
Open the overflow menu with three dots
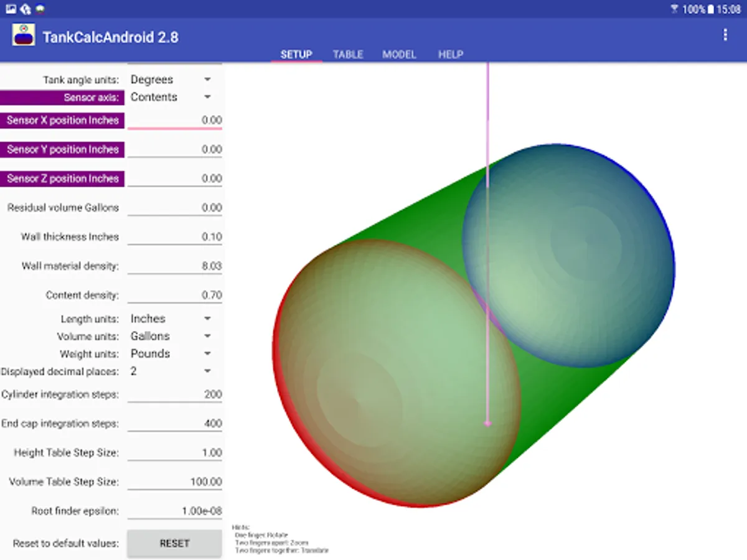[x=725, y=35]
